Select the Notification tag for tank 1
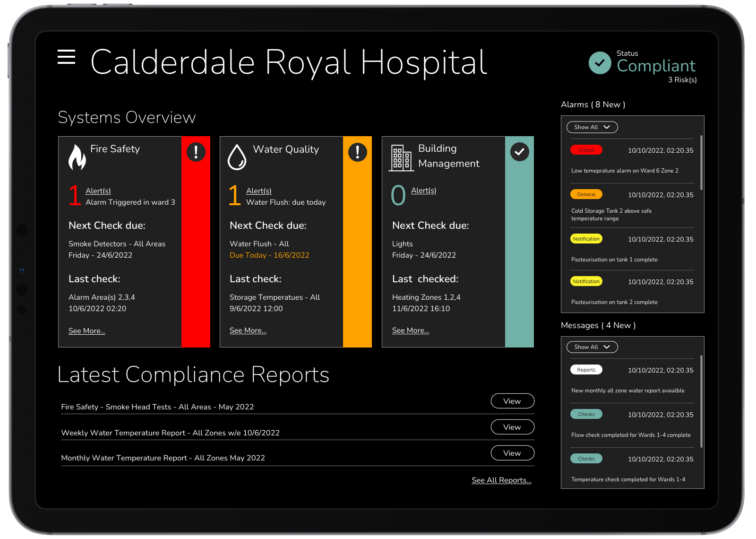 (586, 239)
